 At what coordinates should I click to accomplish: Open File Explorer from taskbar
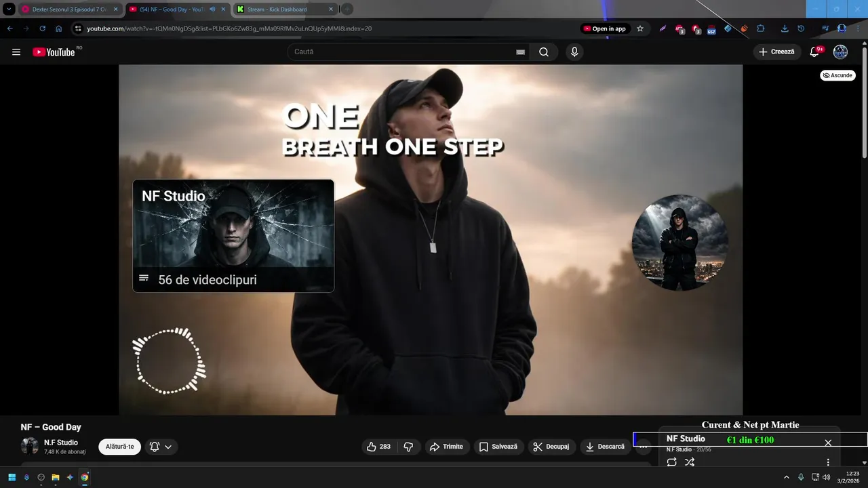point(56,477)
